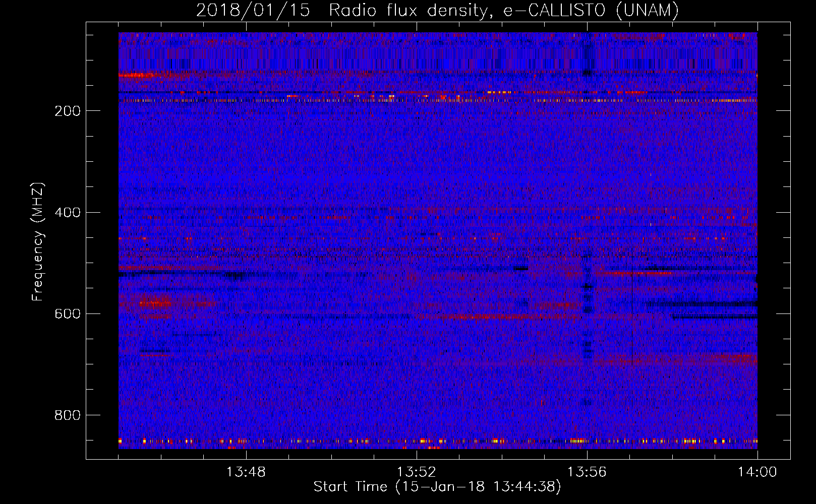Viewport: 816px width, 504px height.
Task: Select the 200 frequency tick label
Action: [x=68, y=111]
